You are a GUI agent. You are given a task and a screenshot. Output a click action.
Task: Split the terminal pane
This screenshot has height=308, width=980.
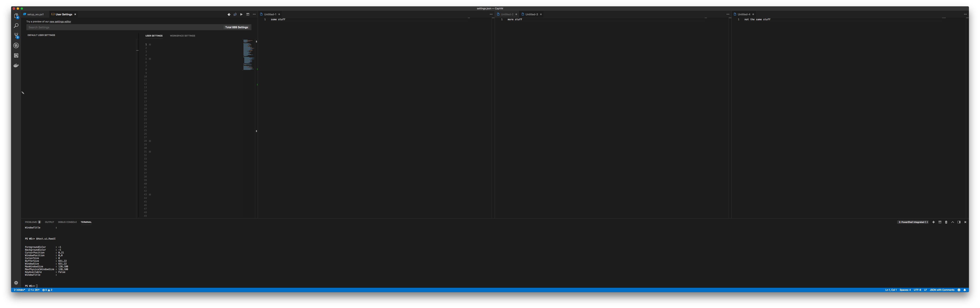pyautogui.click(x=940, y=222)
